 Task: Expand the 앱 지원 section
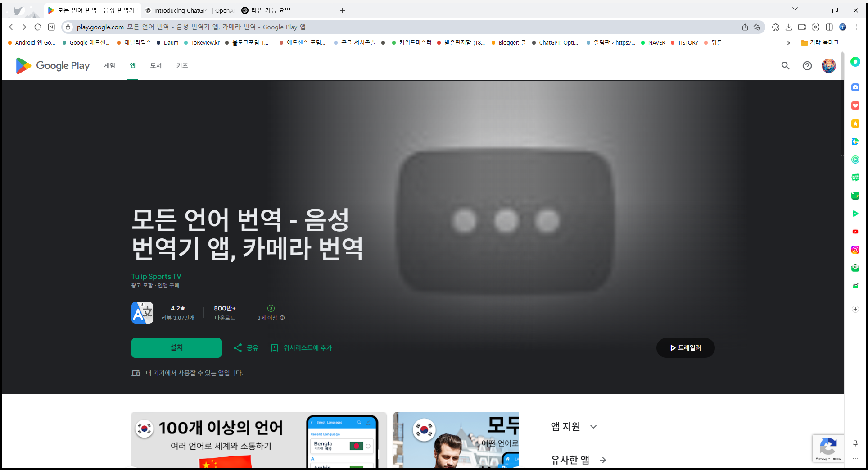pos(593,426)
